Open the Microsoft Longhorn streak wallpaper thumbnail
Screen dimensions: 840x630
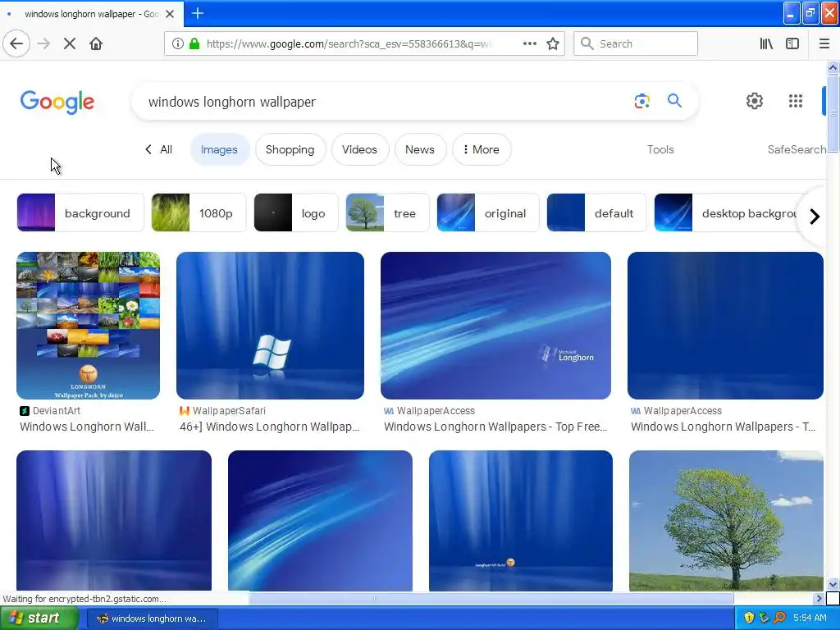pos(495,325)
